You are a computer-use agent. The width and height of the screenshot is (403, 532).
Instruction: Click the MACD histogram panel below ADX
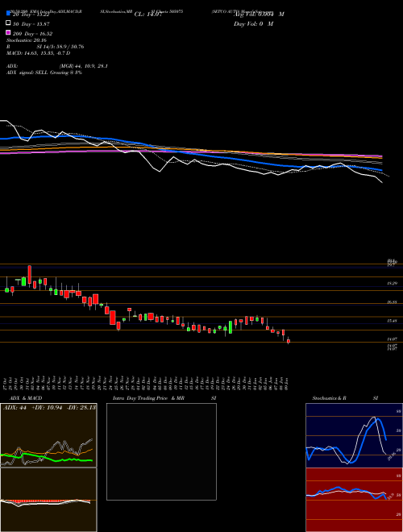(x=48, y=500)
